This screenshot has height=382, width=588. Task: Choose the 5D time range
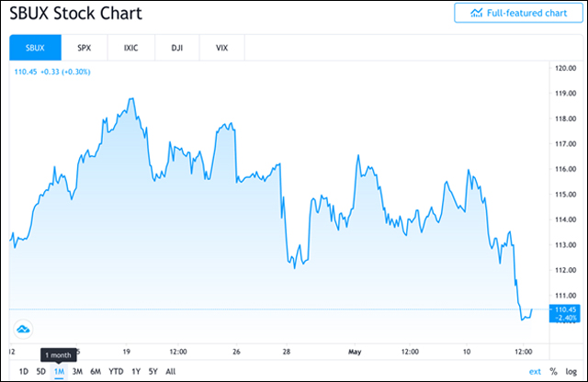pos(40,371)
